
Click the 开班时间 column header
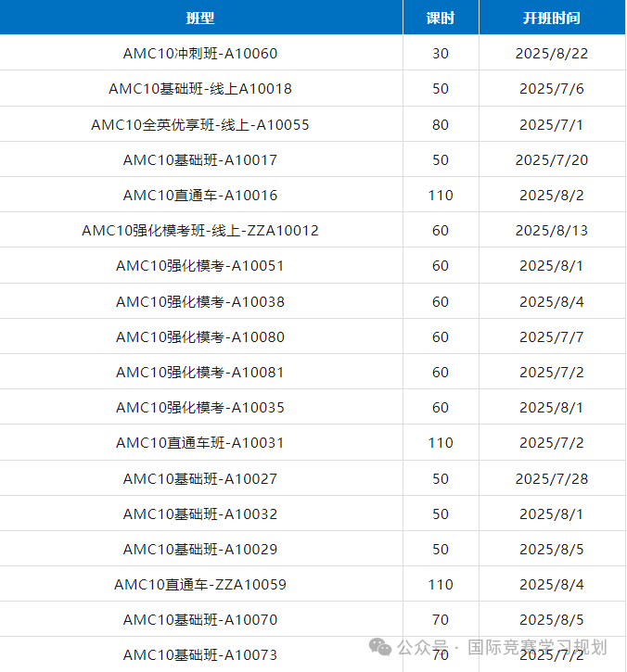point(552,18)
